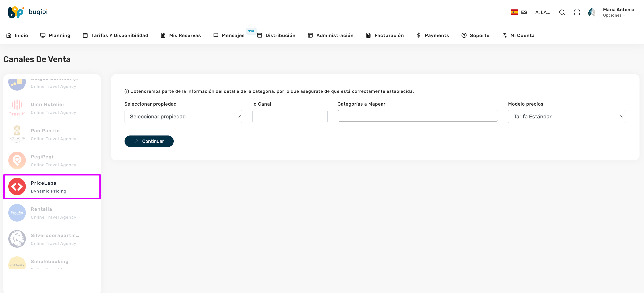Click the help circle icon beside Soporte
This screenshot has width=644, height=293.
(x=464, y=35)
